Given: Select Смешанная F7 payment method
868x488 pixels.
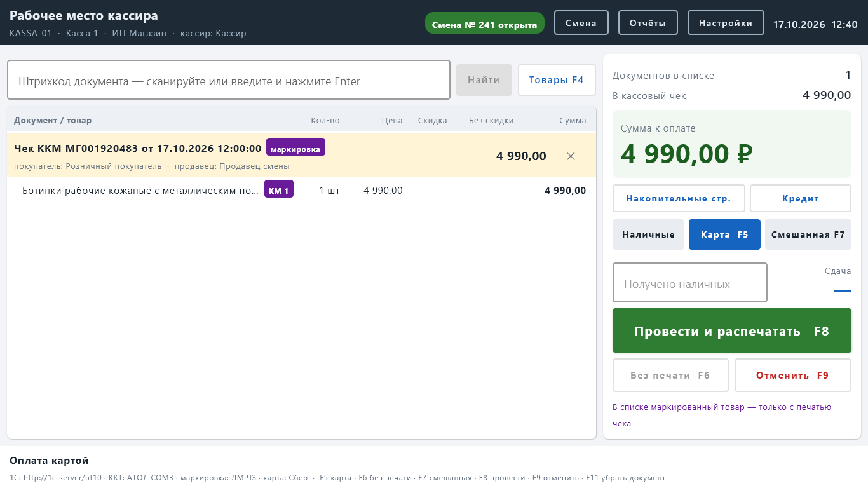Looking at the screenshot, I should 808,234.
